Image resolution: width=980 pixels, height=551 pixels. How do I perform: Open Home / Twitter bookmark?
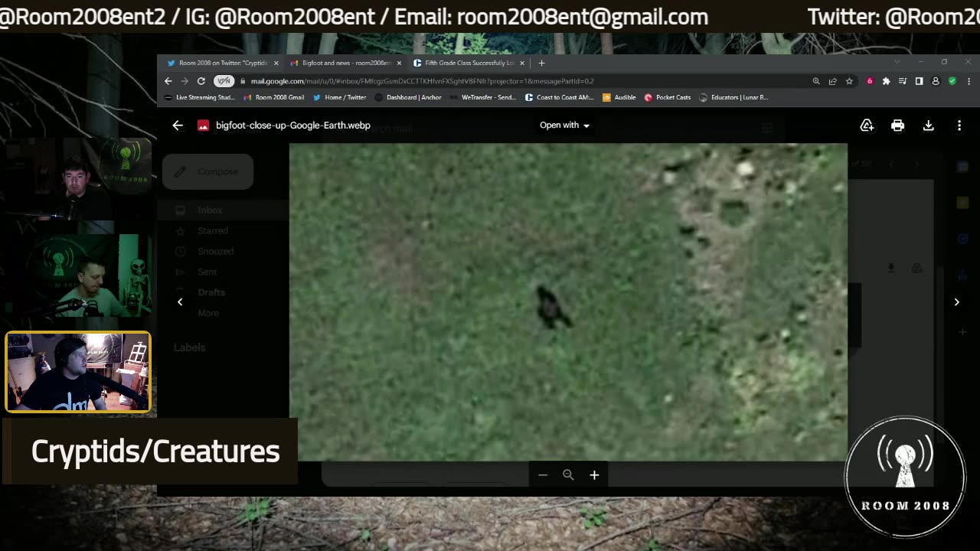pyautogui.click(x=340, y=97)
